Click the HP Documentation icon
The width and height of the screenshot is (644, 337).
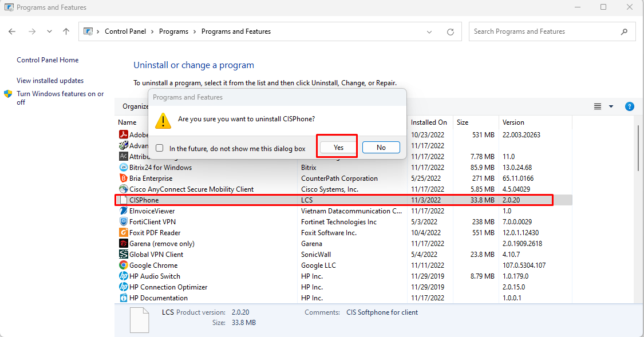click(x=123, y=298)
